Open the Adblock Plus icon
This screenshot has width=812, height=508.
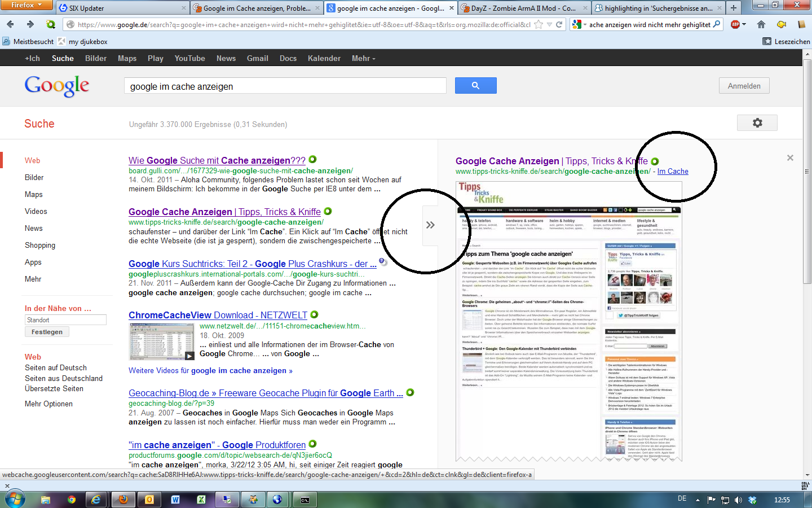tap(735, 24)
